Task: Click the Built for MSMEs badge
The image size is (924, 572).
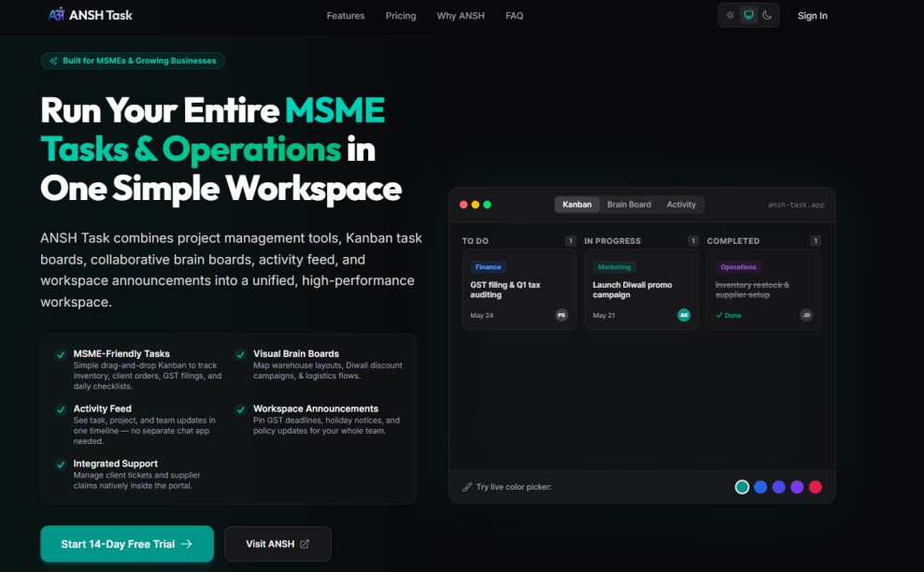Action: coord(133,61)
